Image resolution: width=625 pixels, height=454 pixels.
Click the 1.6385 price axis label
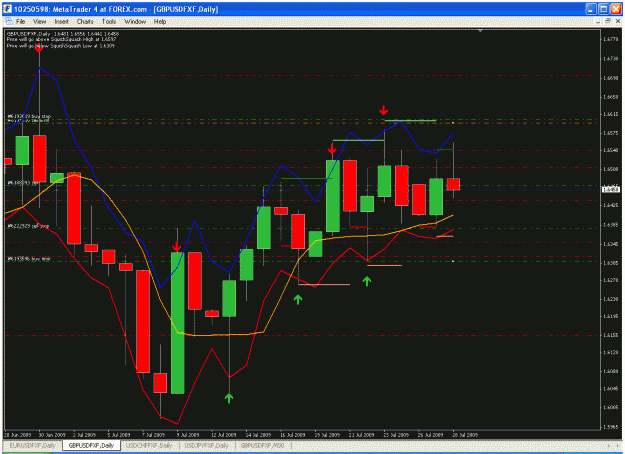pos(611,225)
